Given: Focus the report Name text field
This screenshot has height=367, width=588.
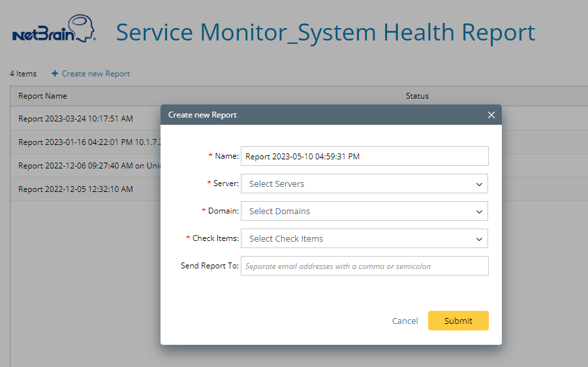Looking at the screenshot, I should coord(364,157).
